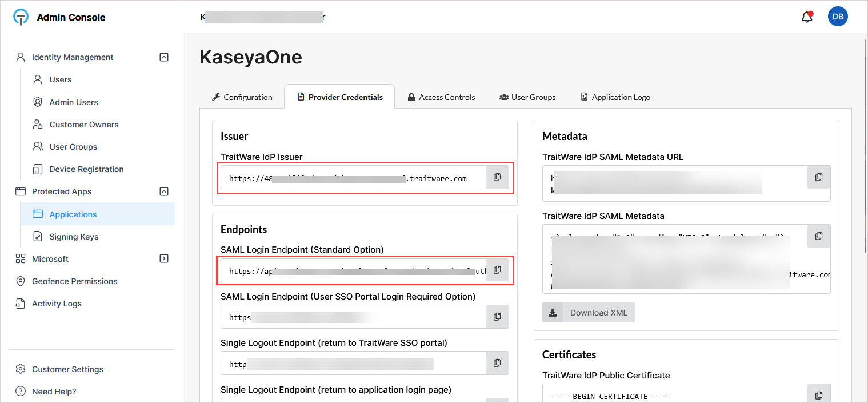The height and width of the screenshot is (403, 868).
Task: Copy the SAML Login Endpoint (Standard Option)
Action: pos(497,270)
